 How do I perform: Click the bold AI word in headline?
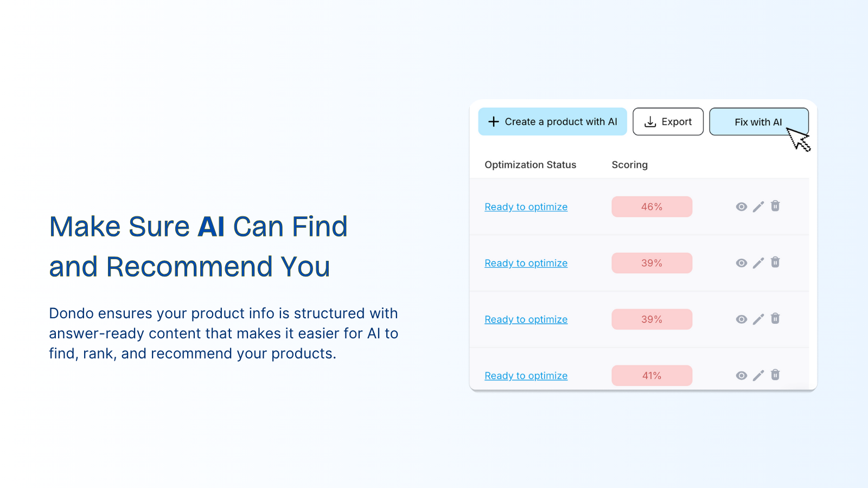coord(211,227)
